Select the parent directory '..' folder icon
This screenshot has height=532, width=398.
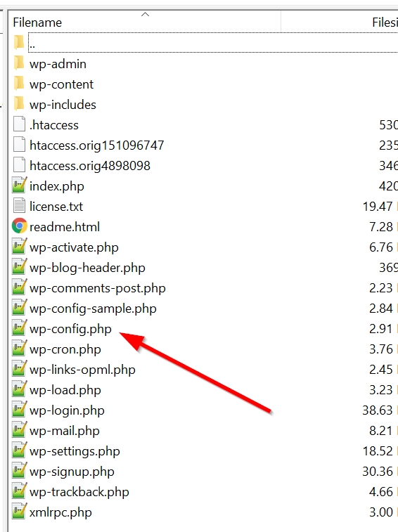[19, 43]
